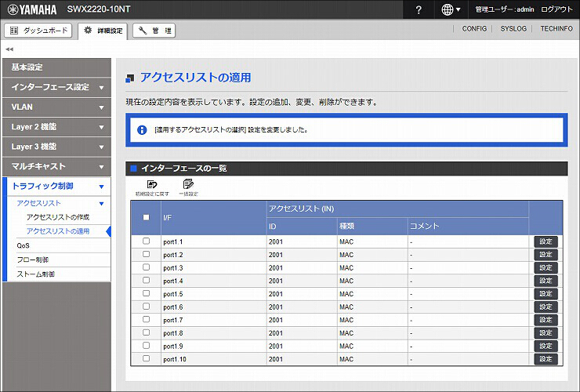Collapse the アクセスリスト submenu
Image resolution: width=580 pixels, height=392 pixels.
pos(61,203)
